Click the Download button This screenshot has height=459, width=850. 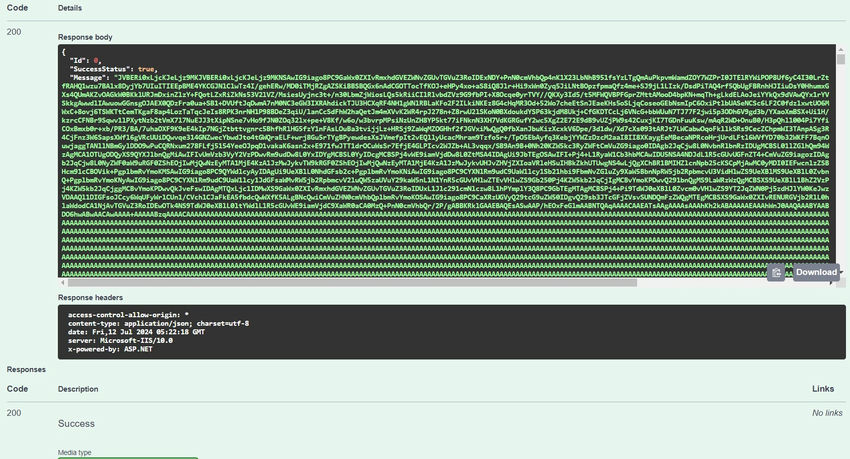814,272
